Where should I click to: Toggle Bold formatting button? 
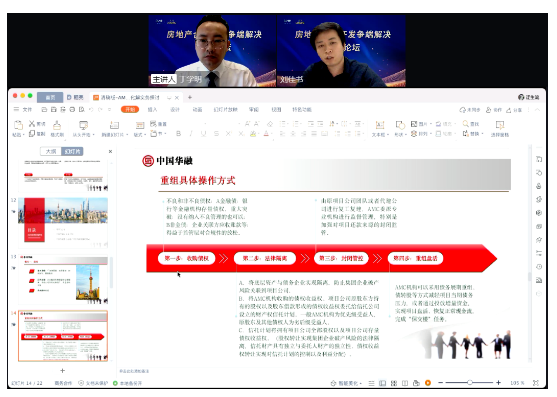coord(178,134)
